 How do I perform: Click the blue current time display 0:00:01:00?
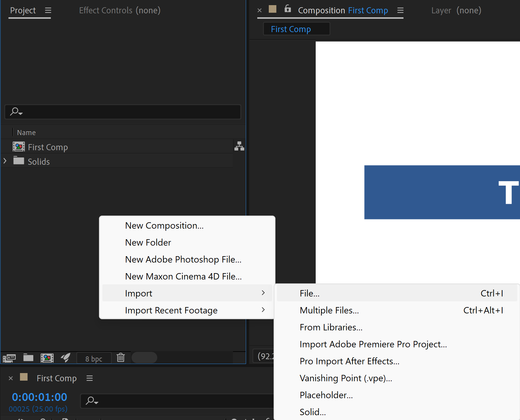[x=39, y=397]
